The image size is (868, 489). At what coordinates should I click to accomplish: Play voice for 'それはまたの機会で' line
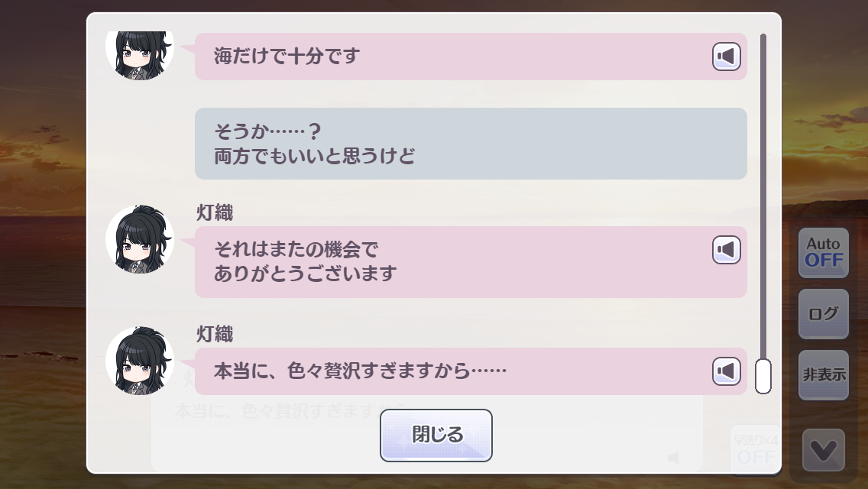[727, 250]
